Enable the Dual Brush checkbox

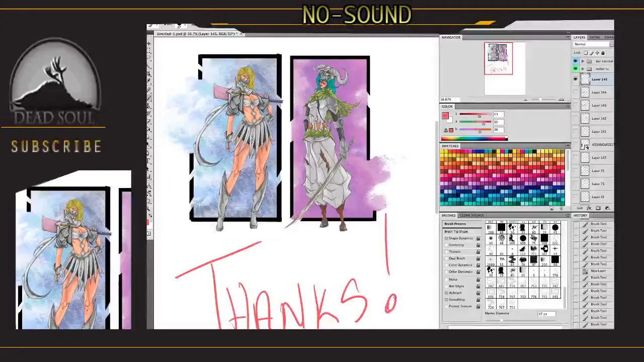(446, 258)
